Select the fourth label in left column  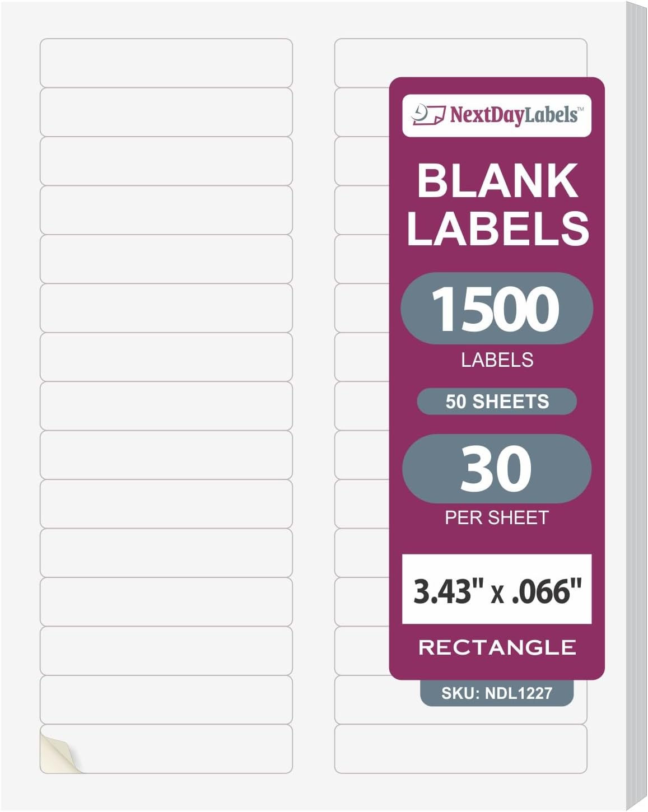(x=166, y=210)
